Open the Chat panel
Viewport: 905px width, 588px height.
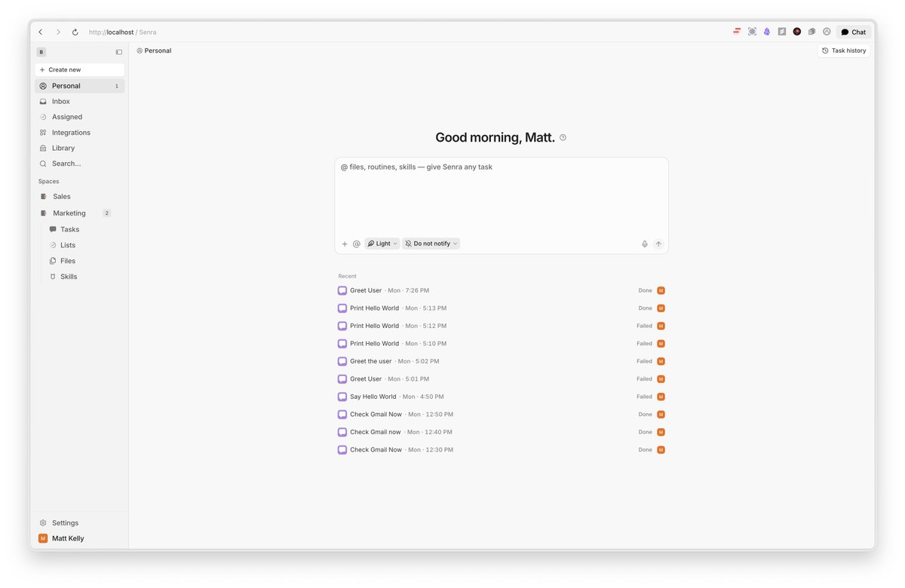coord(854,32)
